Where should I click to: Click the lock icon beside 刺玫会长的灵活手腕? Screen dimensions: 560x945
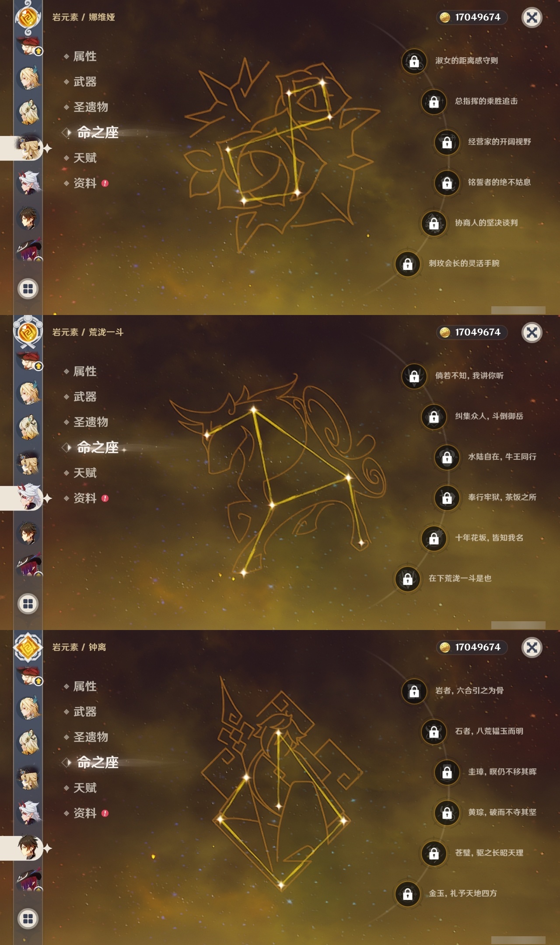(x=408, y=264)
